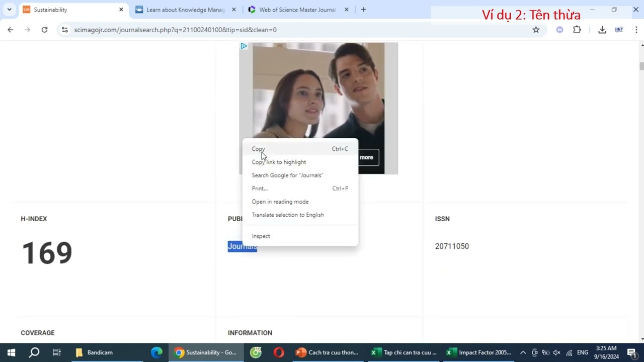Open the Chrome extensions puzzle icon
The height and width of the screenshot is (362, 644).
pyautogui.click(x=577, y=30)
